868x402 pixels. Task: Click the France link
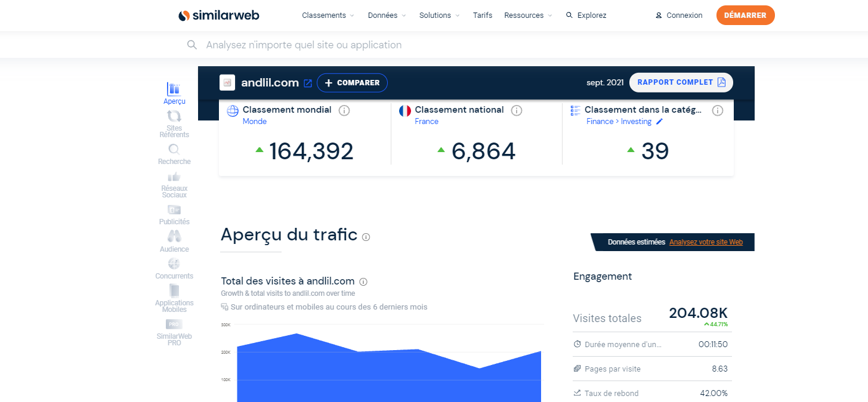coord(427,121)
